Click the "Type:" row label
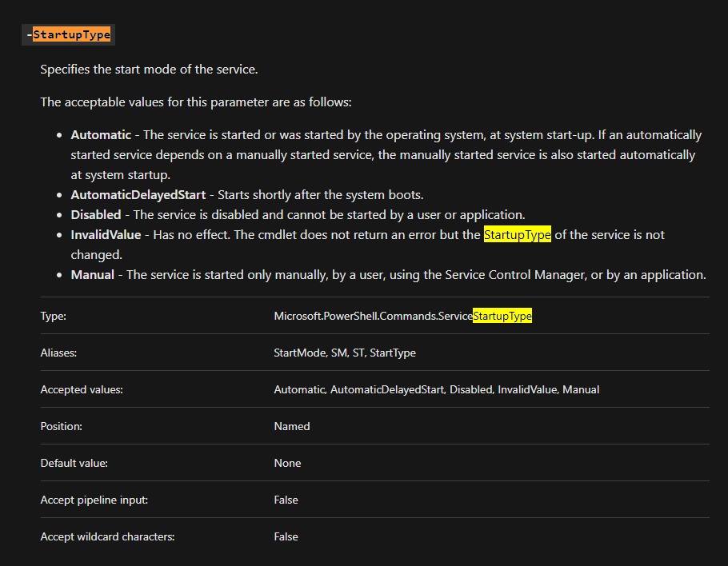The image size is (728, 566). click(54, 317)
